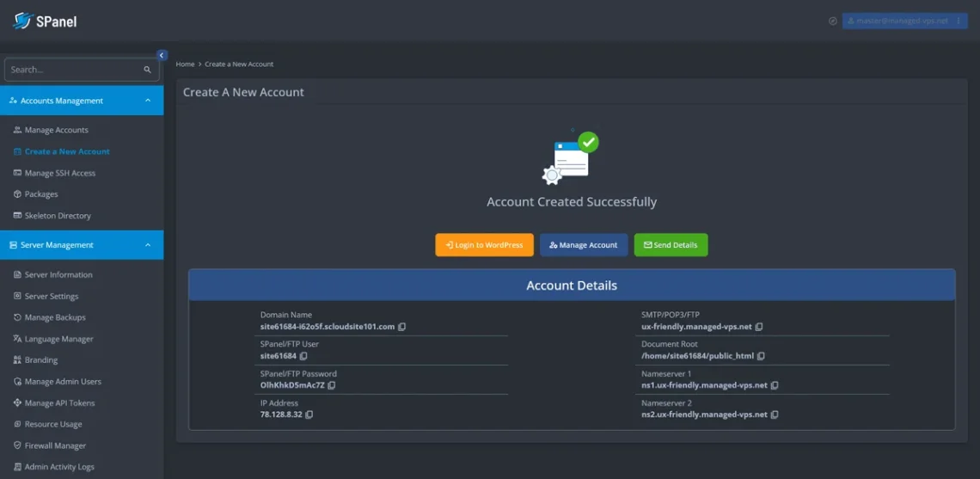
Task: Open Manage Accounts in sidebar
Action: (x=56, y=130)
